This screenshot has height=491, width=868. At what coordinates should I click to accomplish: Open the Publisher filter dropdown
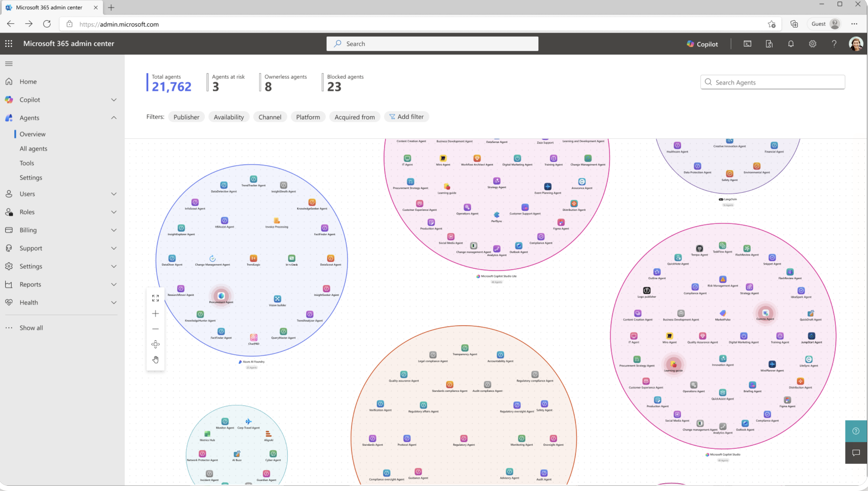[187, 117]
